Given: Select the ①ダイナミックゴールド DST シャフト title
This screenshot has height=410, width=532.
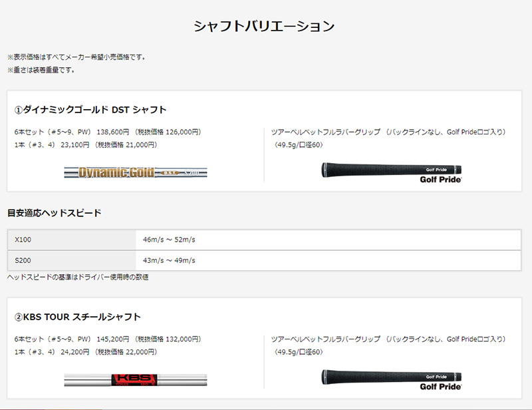Looking at the screenshot, I should click(90, 110).
